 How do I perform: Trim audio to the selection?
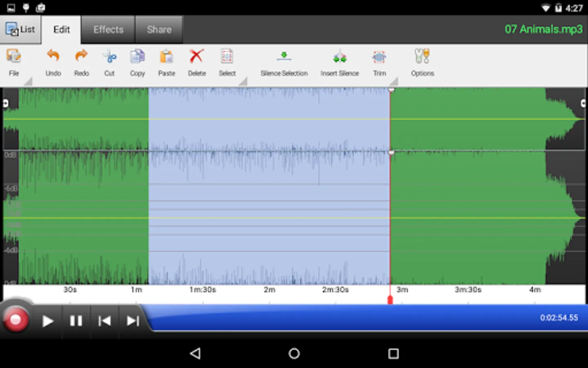379,61
